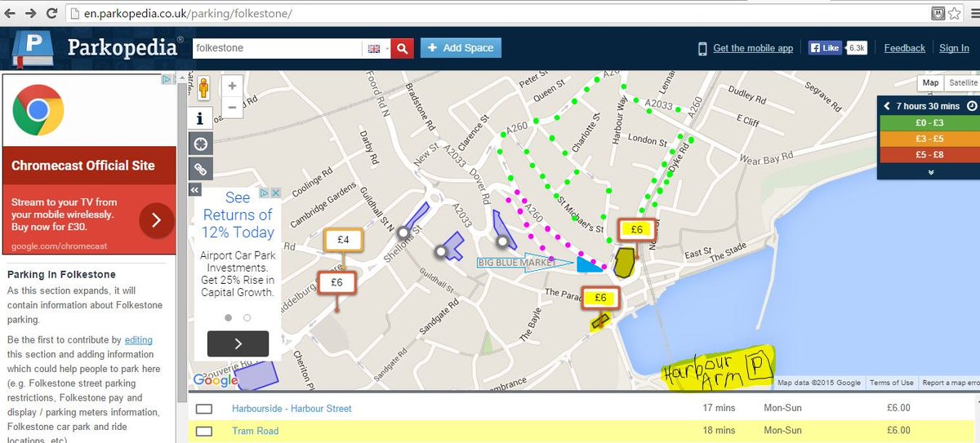Click the 'Parking In Folkestone' heading
The width and height of the screenshot is (980, 443).
(x=62, y=275)
